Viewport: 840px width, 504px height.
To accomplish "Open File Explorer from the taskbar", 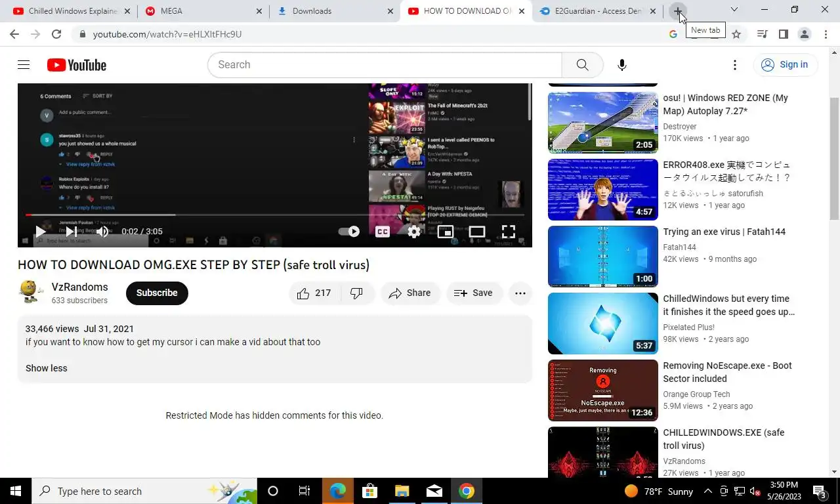I will click(x=402, y=491).
